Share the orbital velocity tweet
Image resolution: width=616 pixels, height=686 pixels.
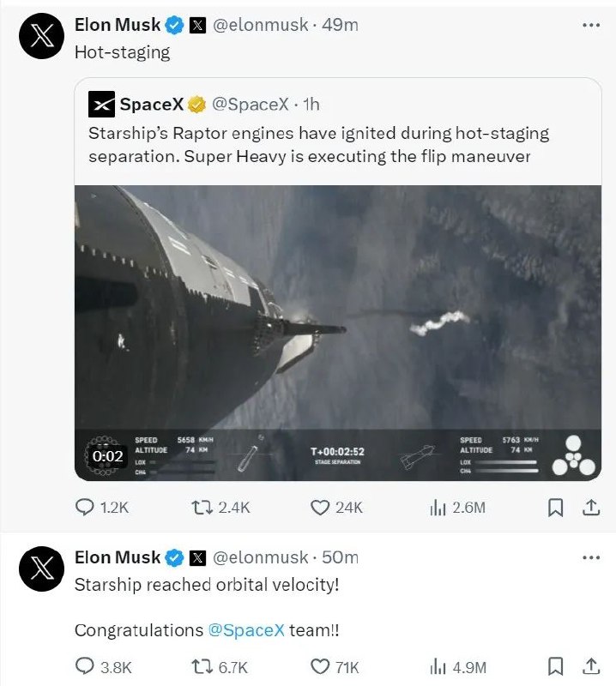pyautogui.click(x=593, y=666)
